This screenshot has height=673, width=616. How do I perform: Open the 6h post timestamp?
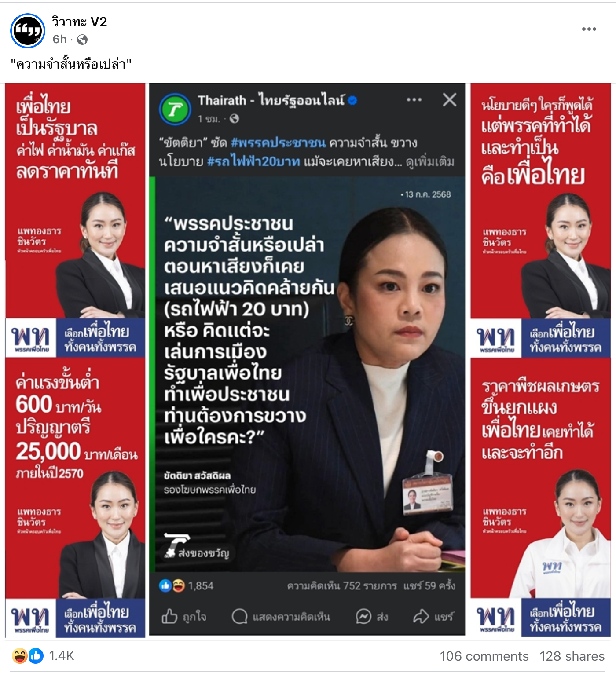[59, 40]
